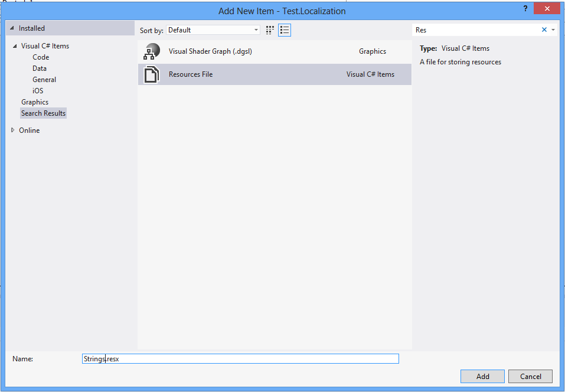Select the Code category
565x392 pixels.
coord(40,57)
